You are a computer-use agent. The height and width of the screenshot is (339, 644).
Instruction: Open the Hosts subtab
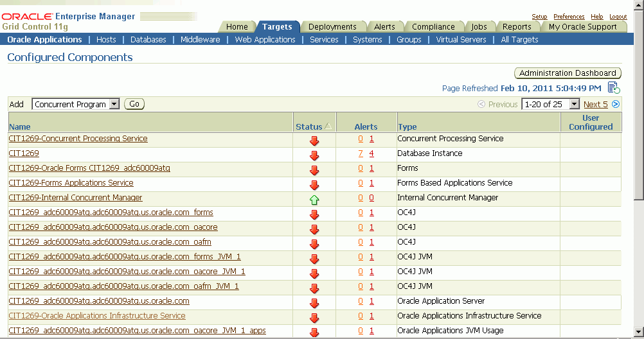point(107,40)
